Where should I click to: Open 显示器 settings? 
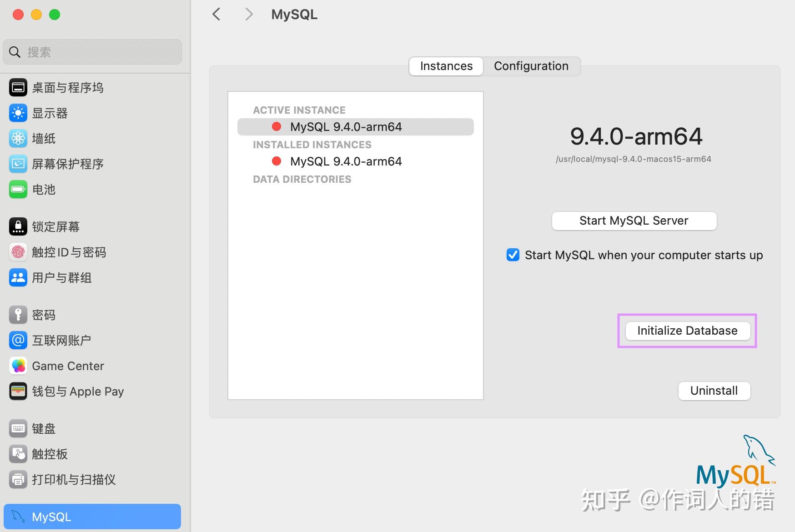tap(50, 113)
